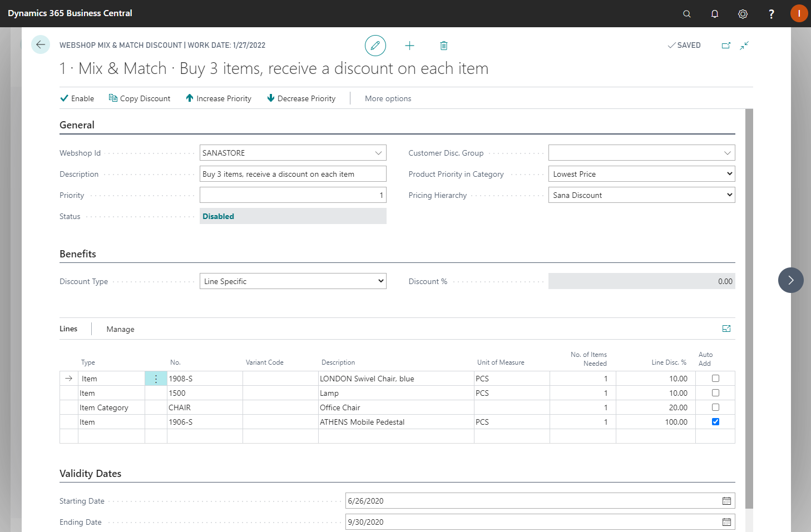
Task: Click PCS unit for ATHENS Mobile Pedestal
Action: click(x=512, y=422)
